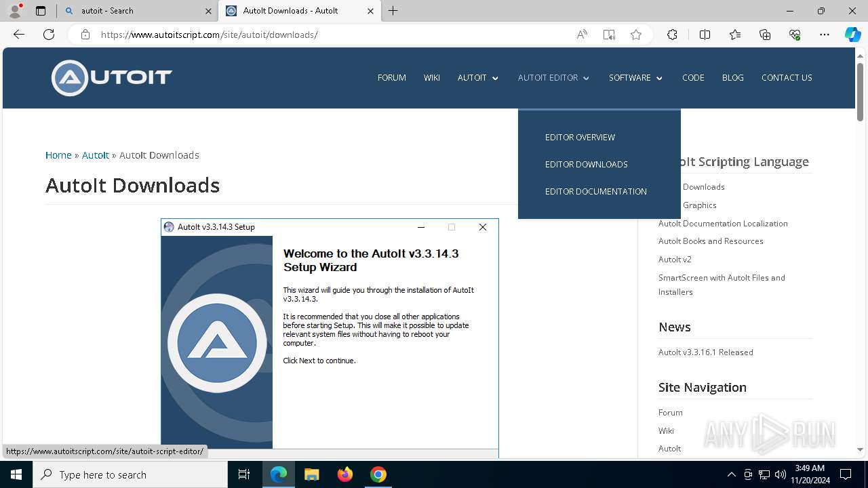The height and width of the screenshot is (488, 868).
Task: Open AutoIt Documentation Localization link
Action: tap(723, 223)
